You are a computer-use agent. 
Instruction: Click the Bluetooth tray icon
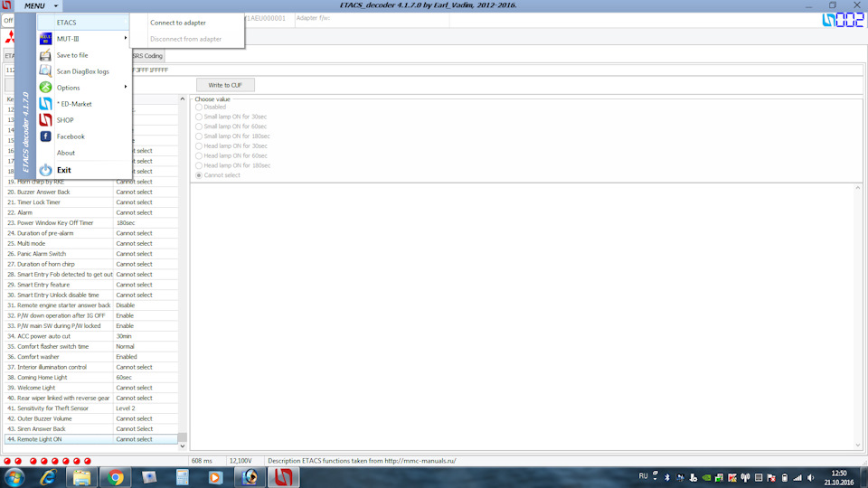tap(667, 477)
